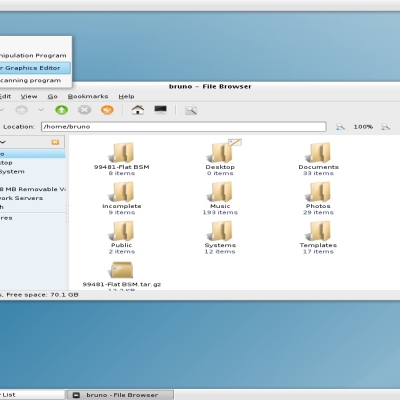400x400 pixels.
Task: Click the File System place in sidebar
Action: tap(33, 172)
